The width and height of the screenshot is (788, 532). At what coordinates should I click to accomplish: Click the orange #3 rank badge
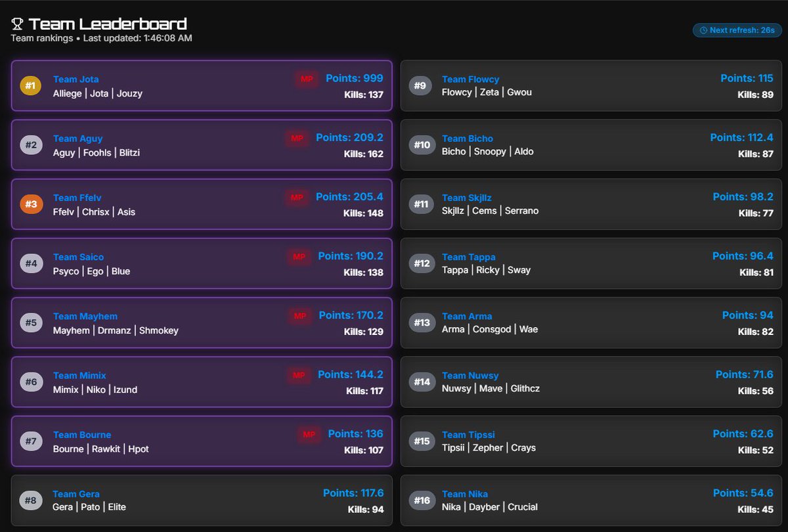click(31, 204)
